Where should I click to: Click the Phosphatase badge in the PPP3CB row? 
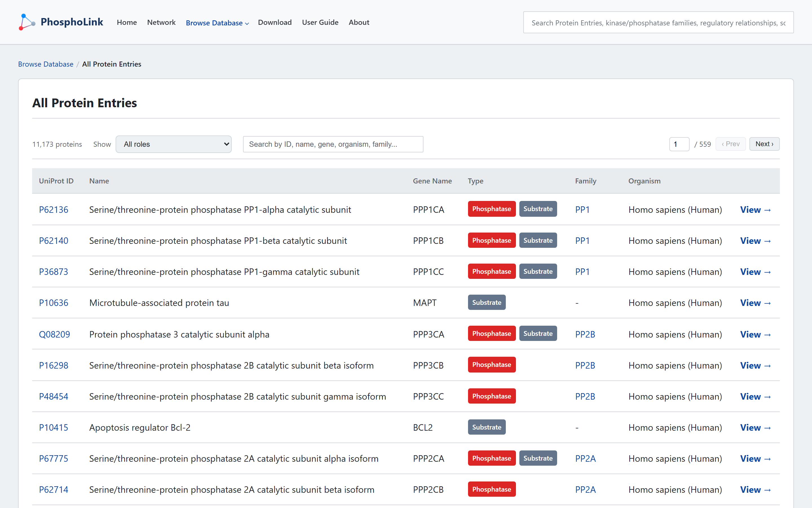coord(491,365)
